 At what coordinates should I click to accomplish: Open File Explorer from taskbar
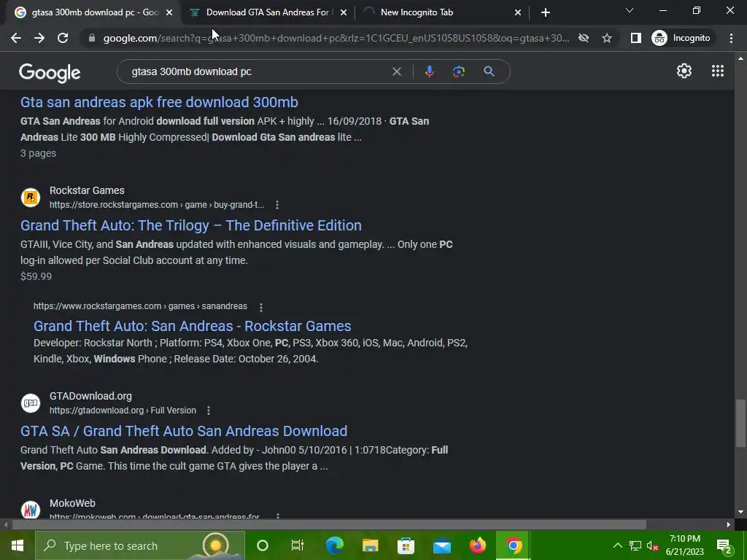(370, 545)
